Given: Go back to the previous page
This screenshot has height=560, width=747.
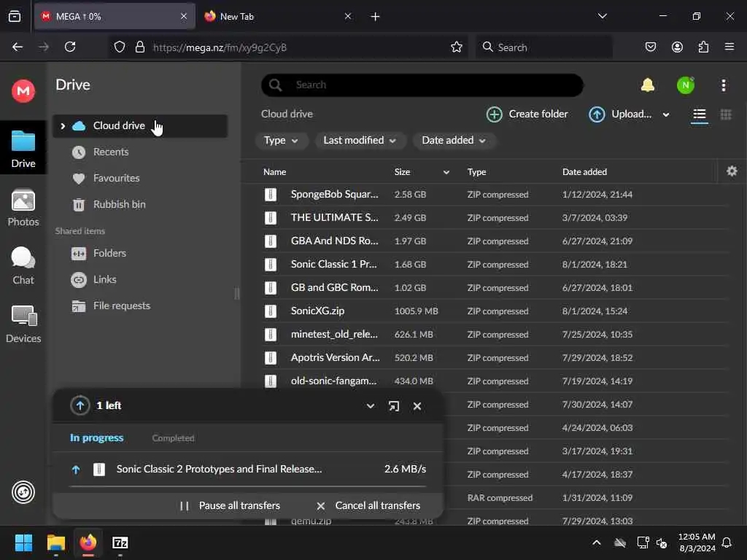Looking at the screenshot, I should click(18, 47).
